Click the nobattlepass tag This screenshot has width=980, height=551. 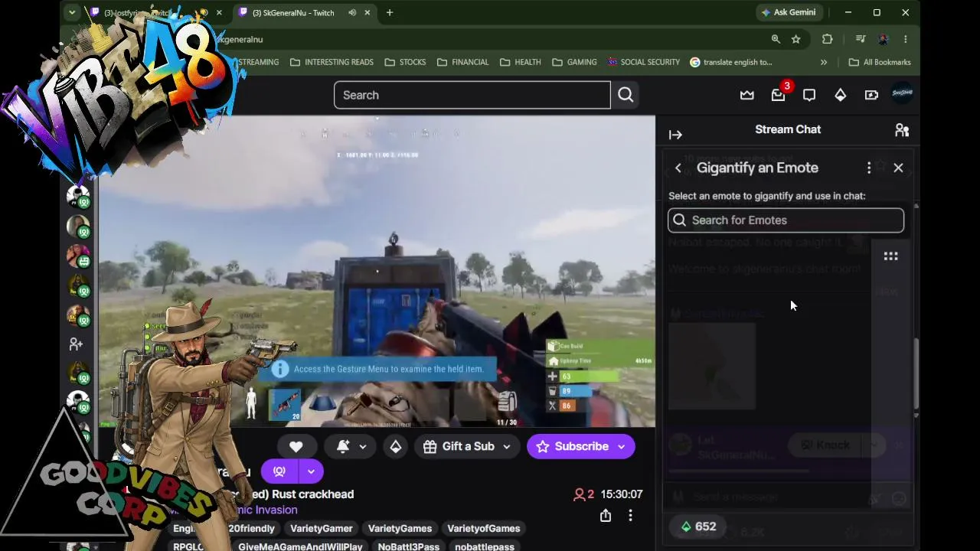[485, 546]
